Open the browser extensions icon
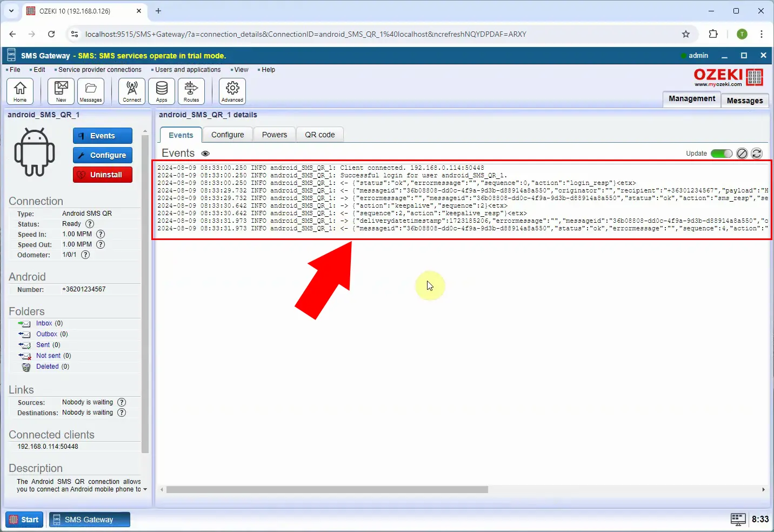774x532 pixels. 713,34
